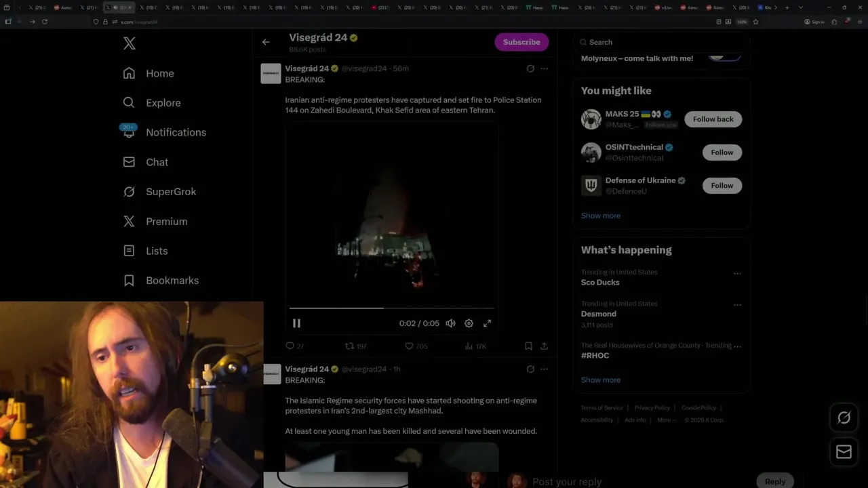Click Sign in in the browser toolbar
The height and width of the screenshot is (488, 868).
click(x=814, y=22)
